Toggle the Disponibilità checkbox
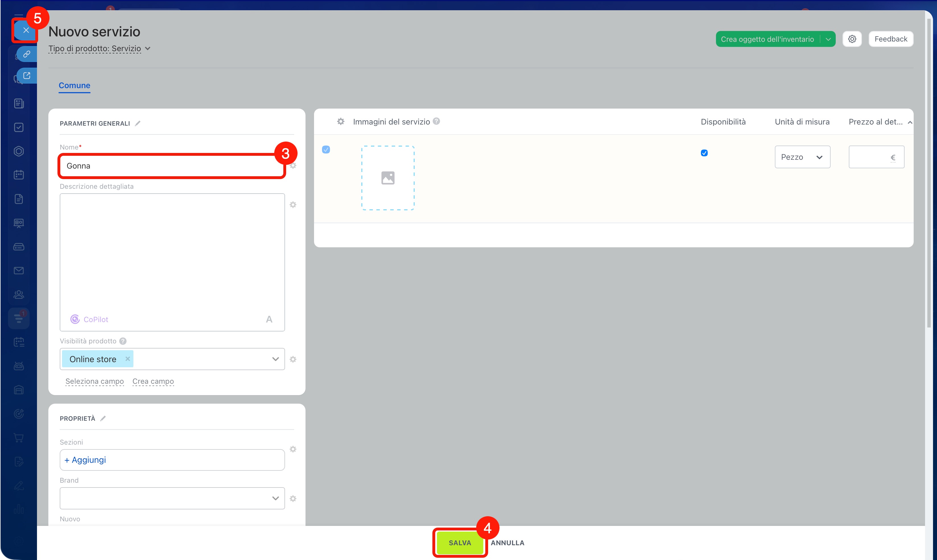 click(x=704, y=153)
